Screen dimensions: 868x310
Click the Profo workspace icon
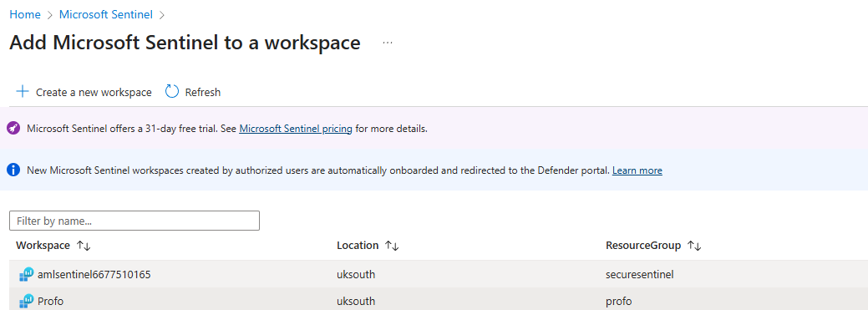(x=27, y=302)
